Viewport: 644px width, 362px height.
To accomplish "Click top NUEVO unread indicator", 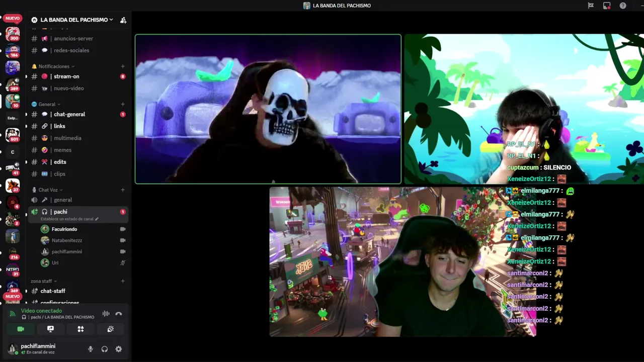I will [x=13, y=18].
